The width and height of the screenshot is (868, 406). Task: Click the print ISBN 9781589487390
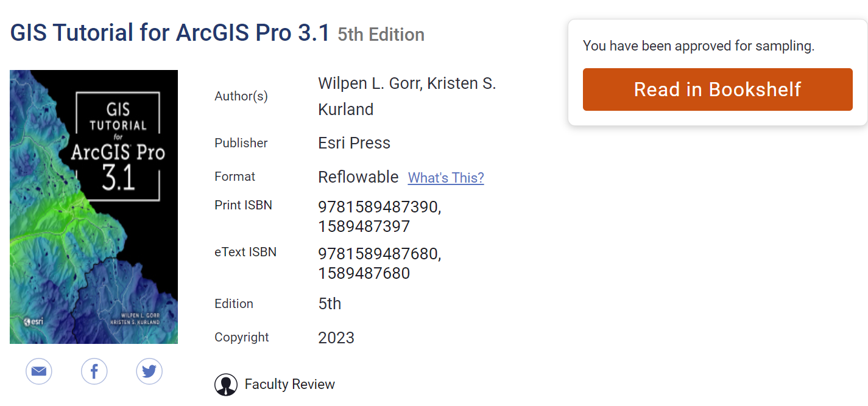[x=378, y=207]
